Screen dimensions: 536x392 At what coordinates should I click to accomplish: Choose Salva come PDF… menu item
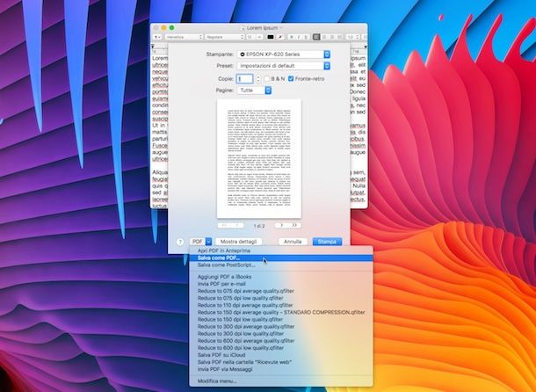click(281, 258)
